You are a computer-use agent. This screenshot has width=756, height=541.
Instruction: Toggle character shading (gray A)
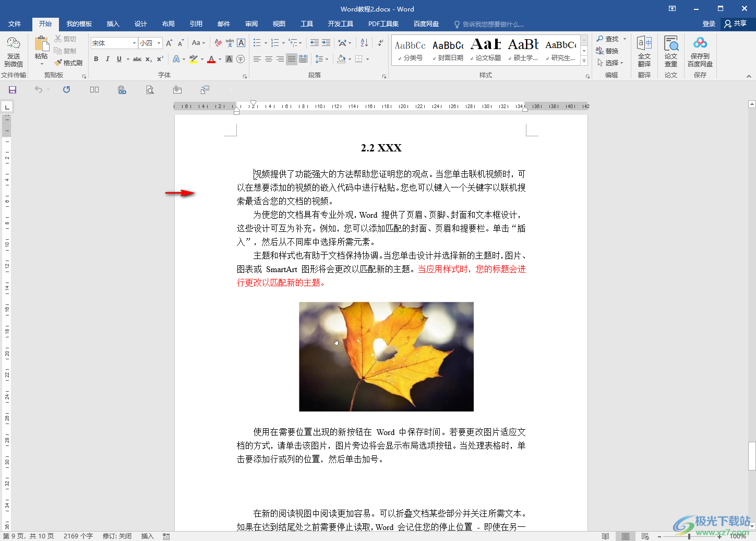click(229, 59)
